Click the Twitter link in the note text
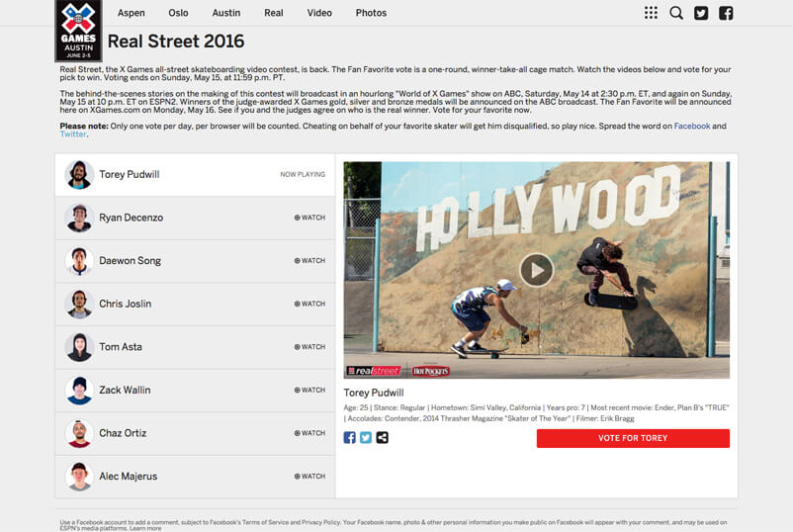Viewport: 793px width, 532px height. tap(73, 134)
